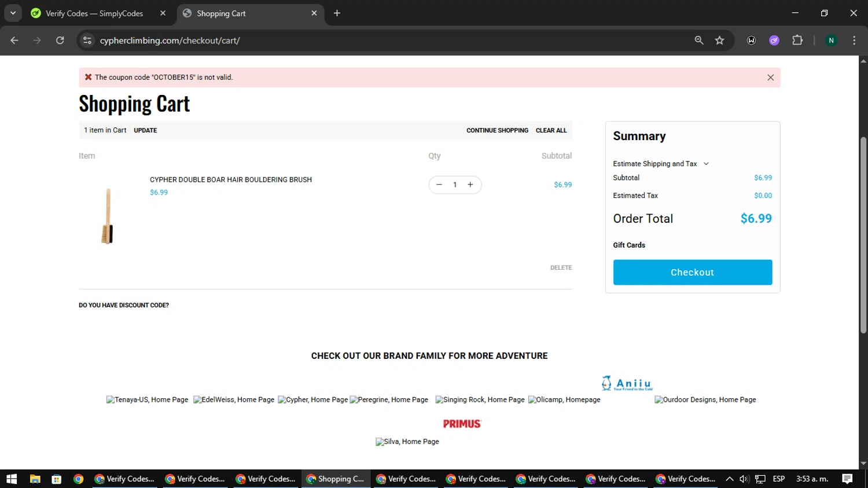The width and height of the screenshot is (868, 488).
Task: Open network settings tray icon
Action: point(760,479)
